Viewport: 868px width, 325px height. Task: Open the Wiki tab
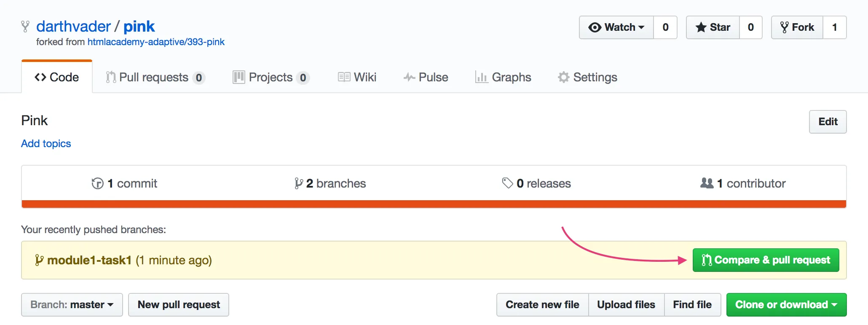(x=357, y=77)
